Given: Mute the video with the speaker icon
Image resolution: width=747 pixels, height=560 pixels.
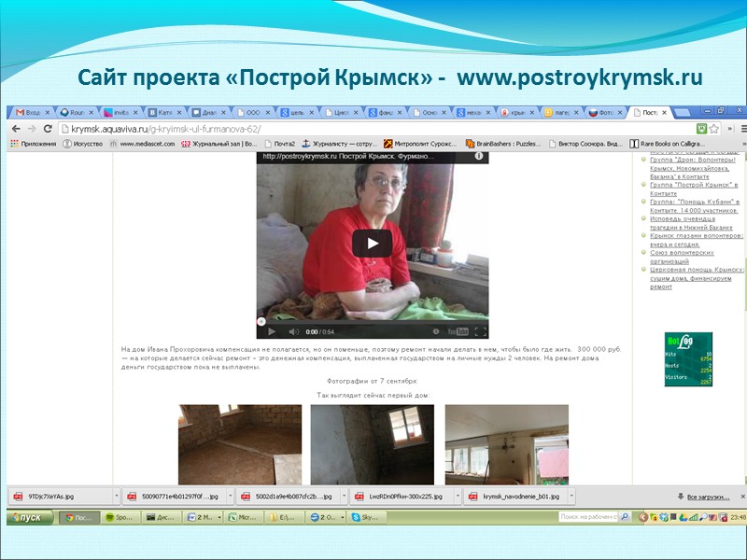Looking at the screenshot, I should pos(293,331).
